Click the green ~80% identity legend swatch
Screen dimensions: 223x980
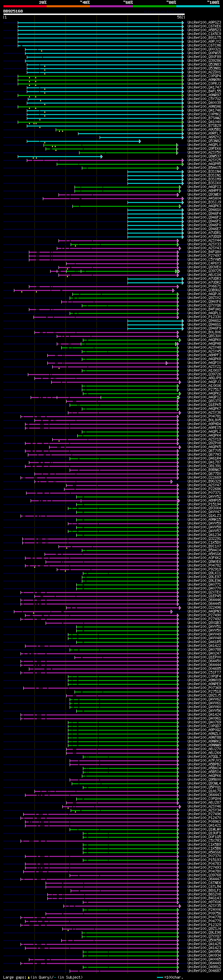(x=155, y=6)
